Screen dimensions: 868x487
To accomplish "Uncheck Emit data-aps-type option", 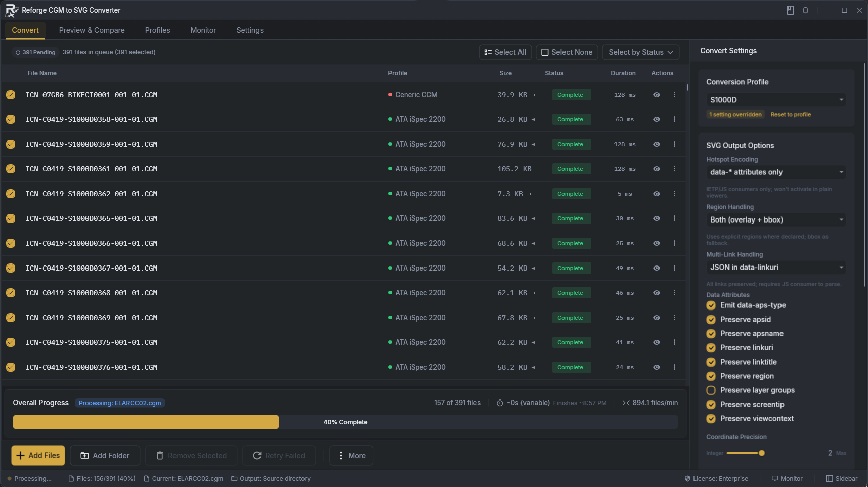I will (x=711, y=305).
